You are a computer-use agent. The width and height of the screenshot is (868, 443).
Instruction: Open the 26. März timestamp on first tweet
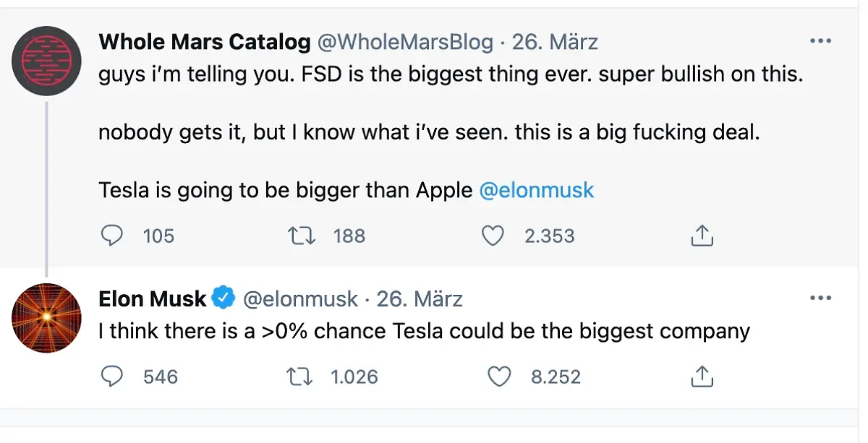555,42
